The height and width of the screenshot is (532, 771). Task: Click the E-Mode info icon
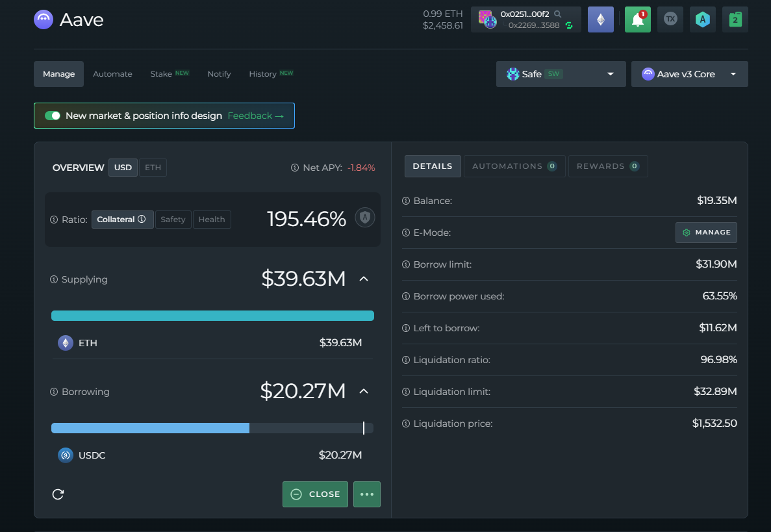[406, 233]
